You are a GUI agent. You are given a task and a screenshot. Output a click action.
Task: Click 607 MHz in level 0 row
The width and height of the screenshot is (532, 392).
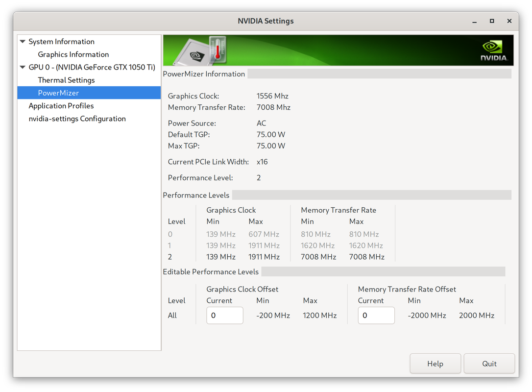point(264,234)
